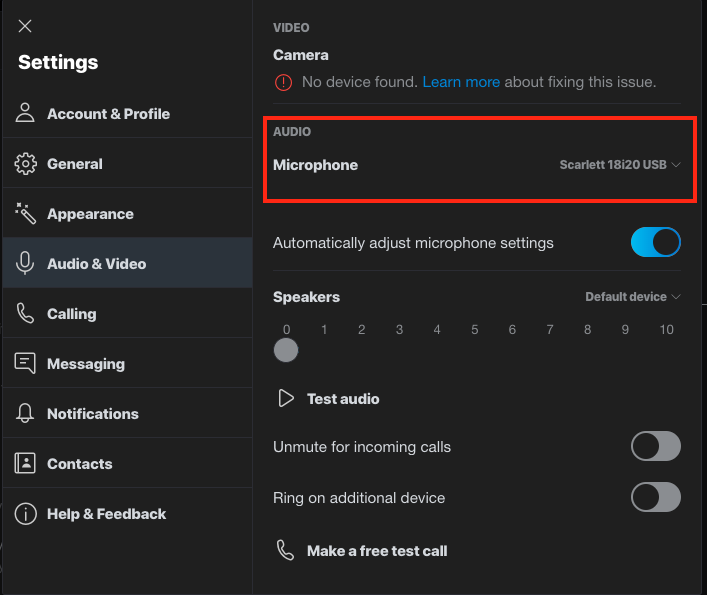
Task: Open Help & Feedback section
Action: (128, 513)
